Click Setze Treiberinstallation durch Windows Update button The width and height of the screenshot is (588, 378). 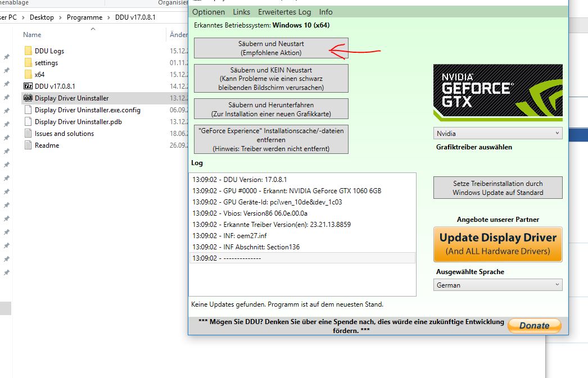pyautogui.click(x=497, y=188)
